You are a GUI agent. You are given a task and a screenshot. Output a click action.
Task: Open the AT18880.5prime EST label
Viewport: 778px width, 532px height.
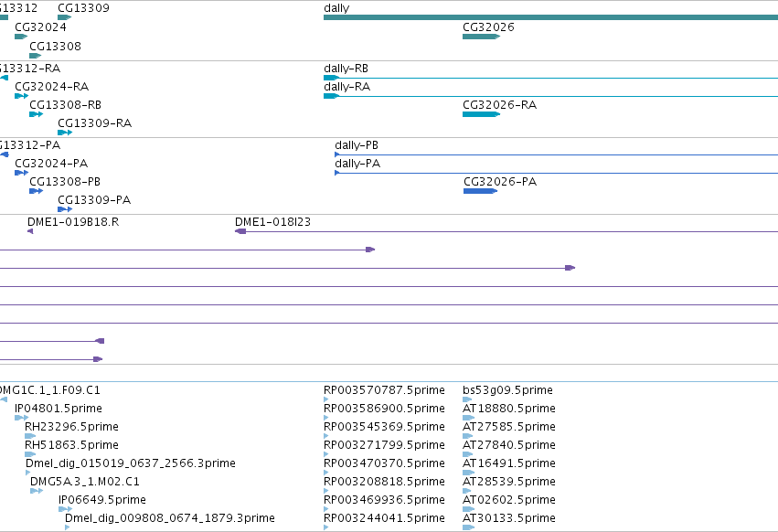point(508,409)
